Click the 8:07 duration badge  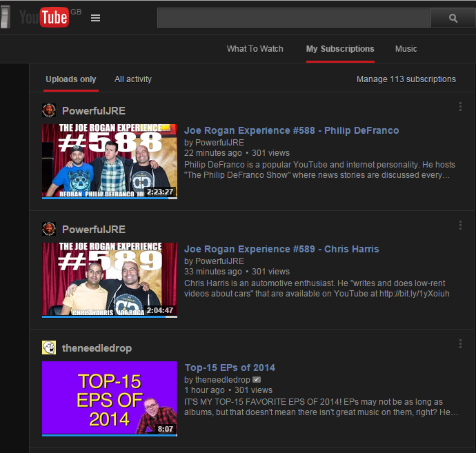(165, 429)
